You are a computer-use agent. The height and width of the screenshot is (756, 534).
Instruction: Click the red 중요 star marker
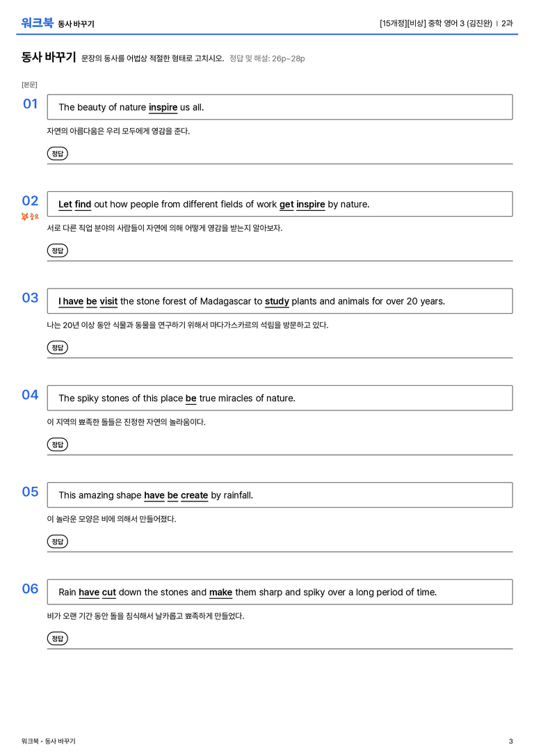[x=30, y=216]
